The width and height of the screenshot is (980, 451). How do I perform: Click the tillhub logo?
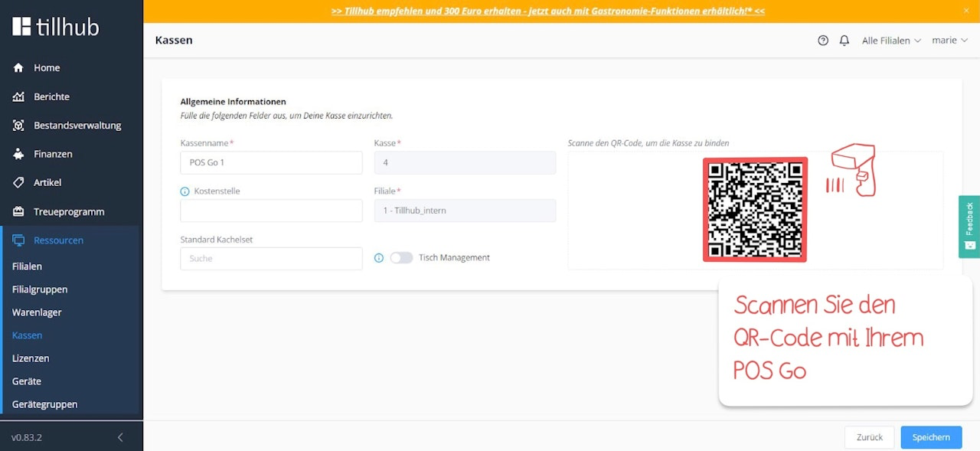pyautogui.click(x=56, y=27)
